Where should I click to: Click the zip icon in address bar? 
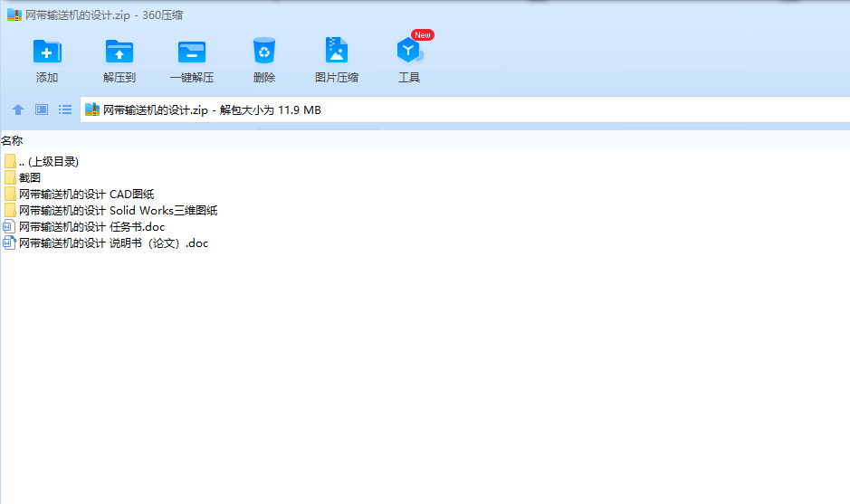pos(92,110)
